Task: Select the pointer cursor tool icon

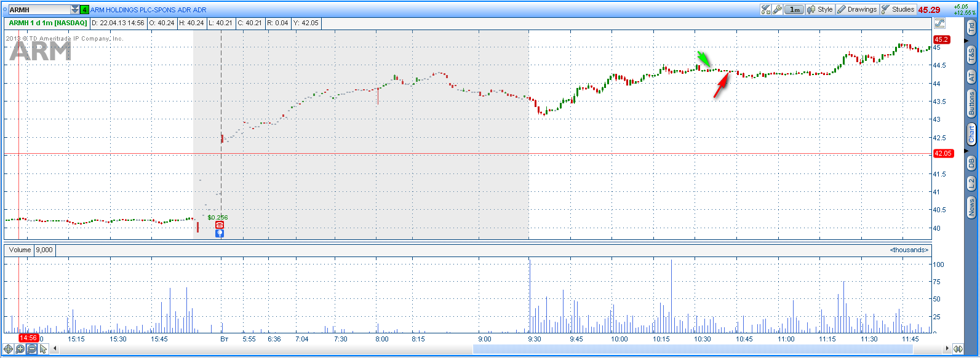Action: [x=43, y=349]
